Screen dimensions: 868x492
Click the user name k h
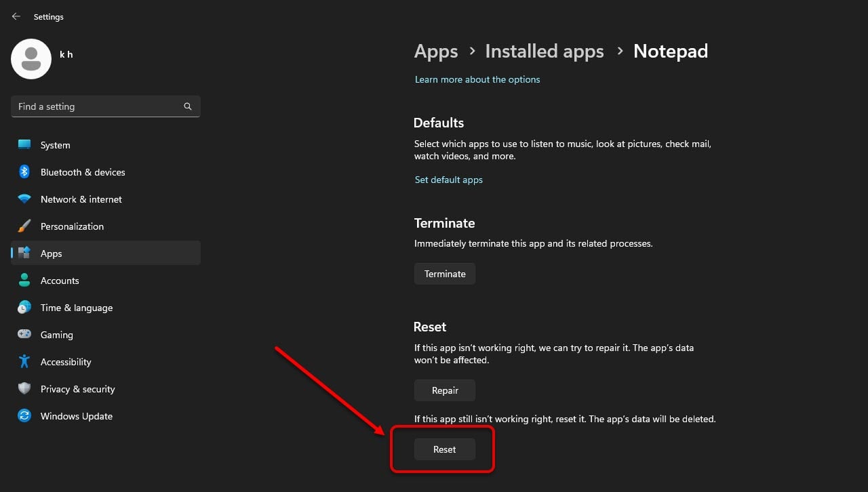pyautogui.click(x=66, y=54)
